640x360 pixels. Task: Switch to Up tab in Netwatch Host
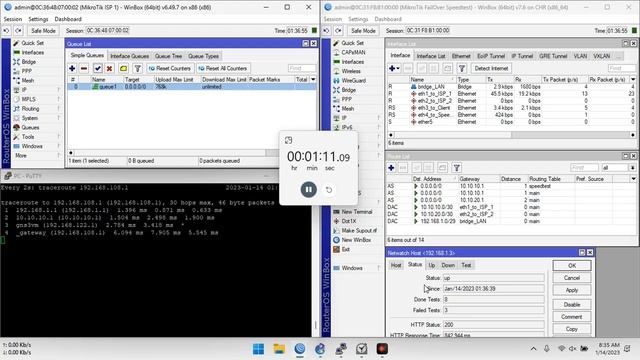point(431,265)
